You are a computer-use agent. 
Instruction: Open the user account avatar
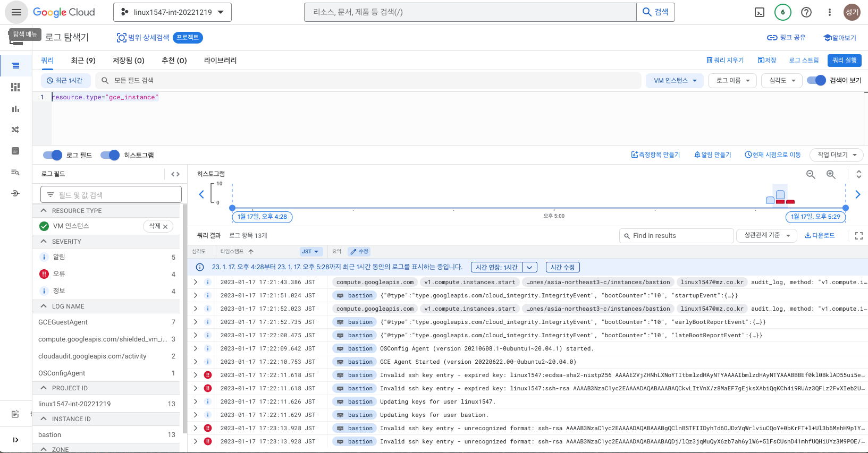coord(852,12)
